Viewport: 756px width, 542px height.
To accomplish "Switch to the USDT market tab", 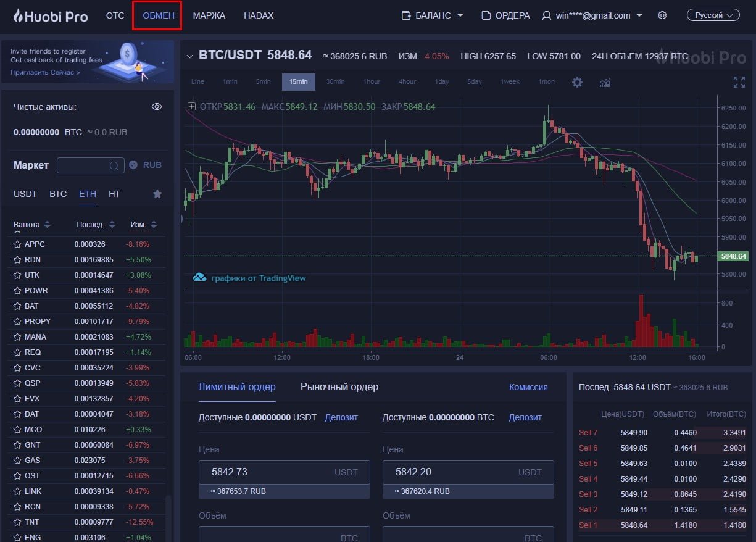I will tap(25, 193).
